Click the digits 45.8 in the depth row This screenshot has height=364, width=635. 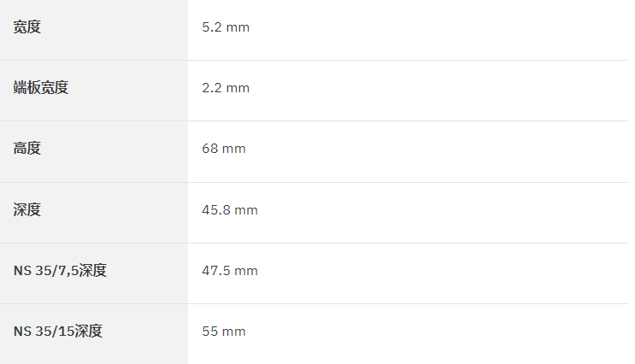click(x=216, y=210)
